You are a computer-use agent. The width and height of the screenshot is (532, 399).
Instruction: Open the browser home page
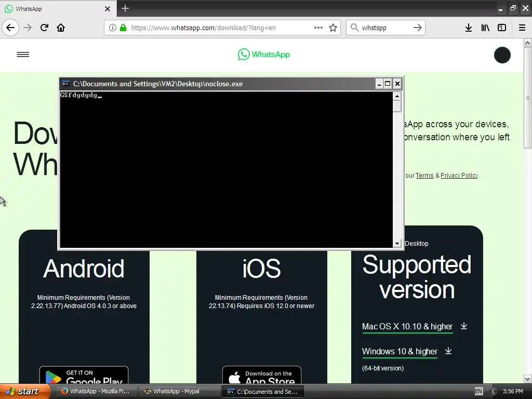(x=61, y=28)
